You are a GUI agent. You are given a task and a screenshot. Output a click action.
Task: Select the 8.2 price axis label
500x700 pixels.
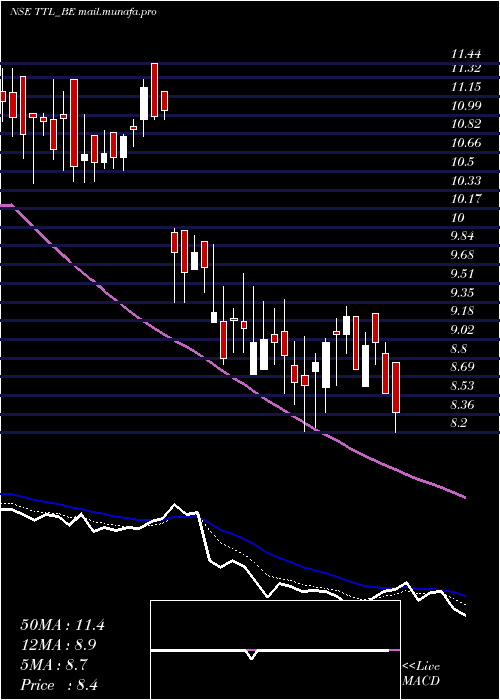point(459,423)
